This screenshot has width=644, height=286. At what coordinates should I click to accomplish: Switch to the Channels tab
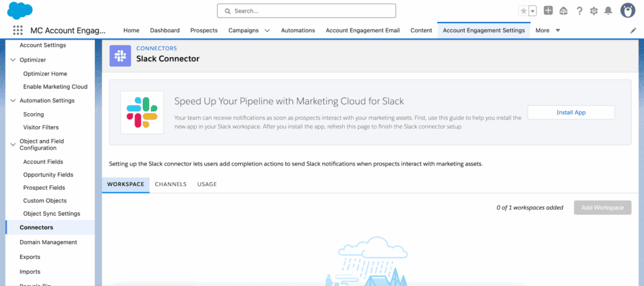click(x=170, y=184)
